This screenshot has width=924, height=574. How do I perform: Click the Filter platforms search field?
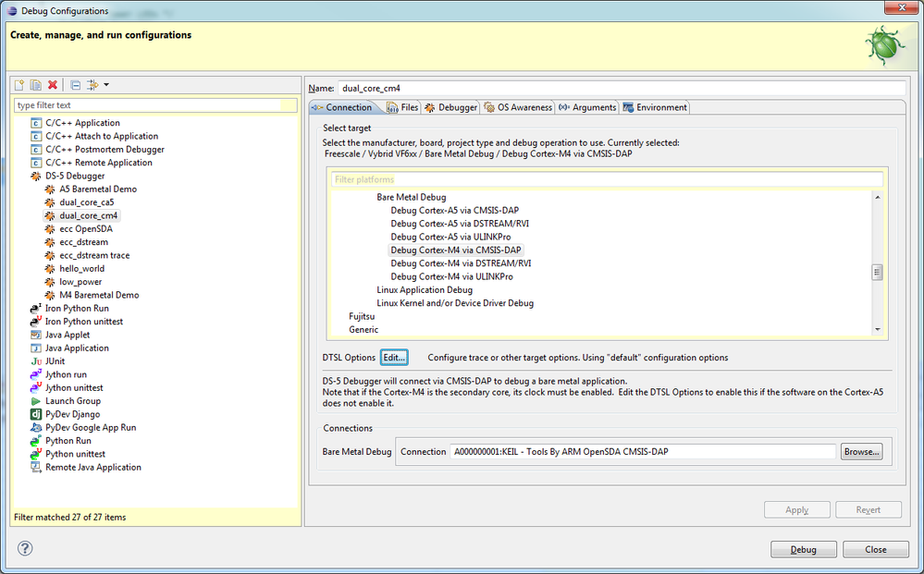coord(607,179)
